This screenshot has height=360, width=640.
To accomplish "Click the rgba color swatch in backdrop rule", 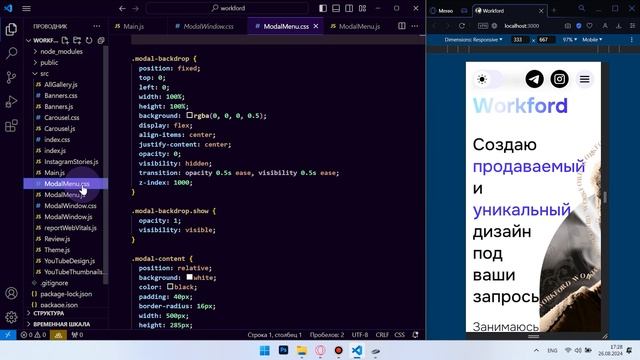I will click(189, 115).
